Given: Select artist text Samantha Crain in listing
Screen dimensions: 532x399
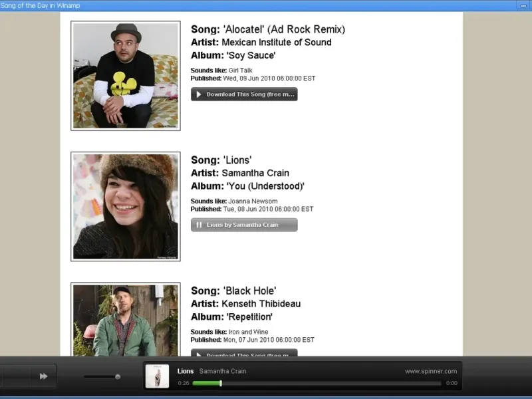Looking at the screenshot, I should 255,173.
